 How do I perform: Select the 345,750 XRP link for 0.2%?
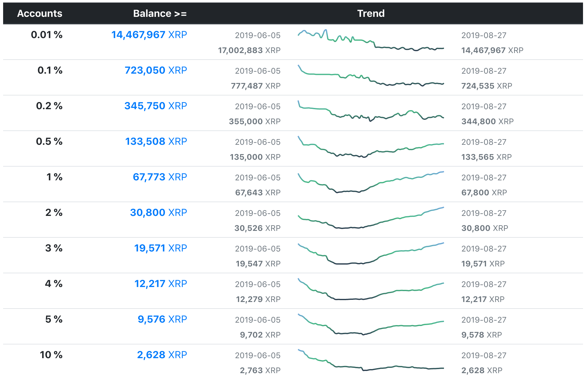point(155,106)
